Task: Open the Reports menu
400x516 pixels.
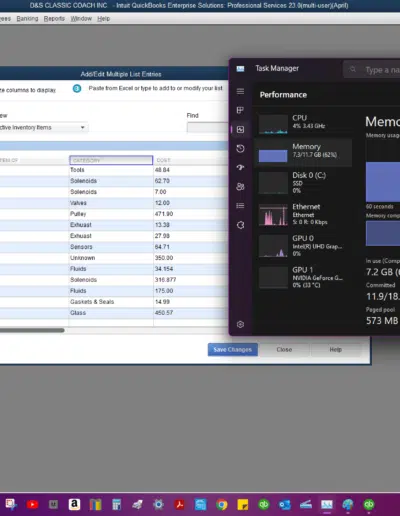Action: point(54,19)
